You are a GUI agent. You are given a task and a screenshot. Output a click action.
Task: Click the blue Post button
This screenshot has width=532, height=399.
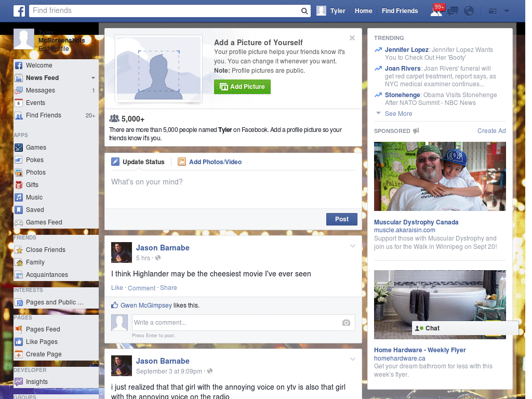point(342,219)
